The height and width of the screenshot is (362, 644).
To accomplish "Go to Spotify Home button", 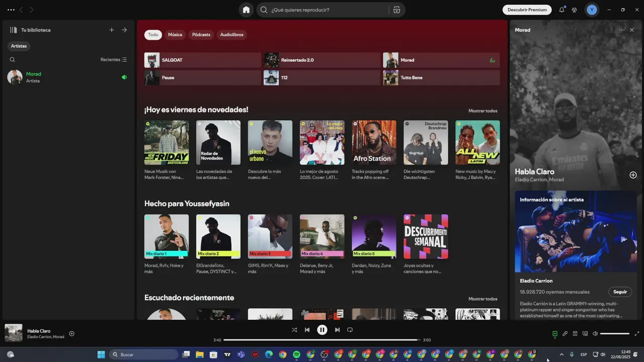I will [x=246, y=10].
